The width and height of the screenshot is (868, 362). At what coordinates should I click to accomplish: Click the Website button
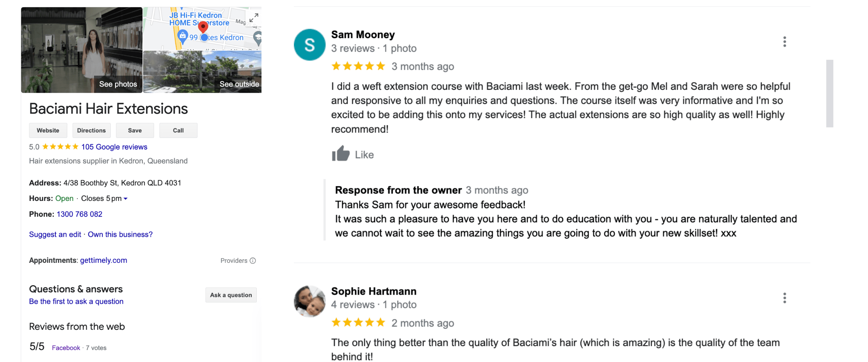(48, 130)
